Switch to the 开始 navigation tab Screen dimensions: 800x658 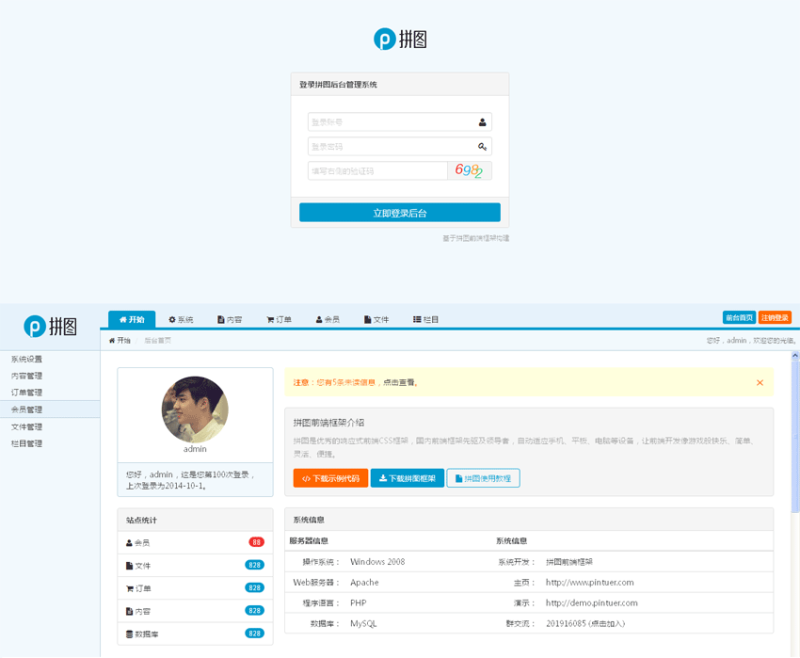click(x=133, y=319)
